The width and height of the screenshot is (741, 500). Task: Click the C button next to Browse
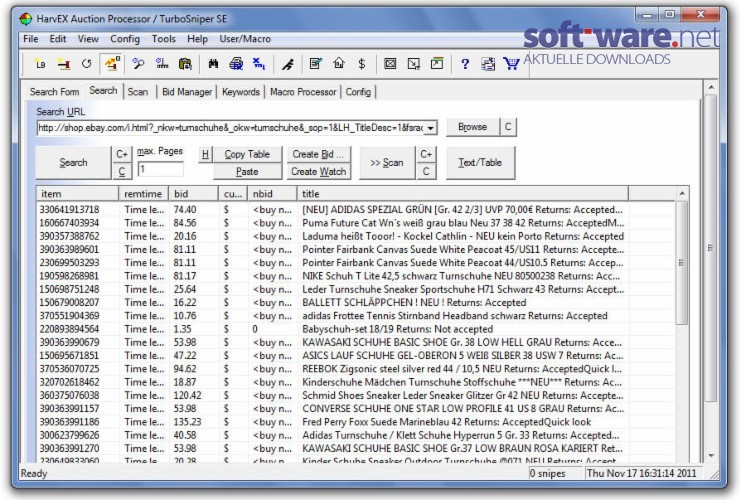[508, 127]
